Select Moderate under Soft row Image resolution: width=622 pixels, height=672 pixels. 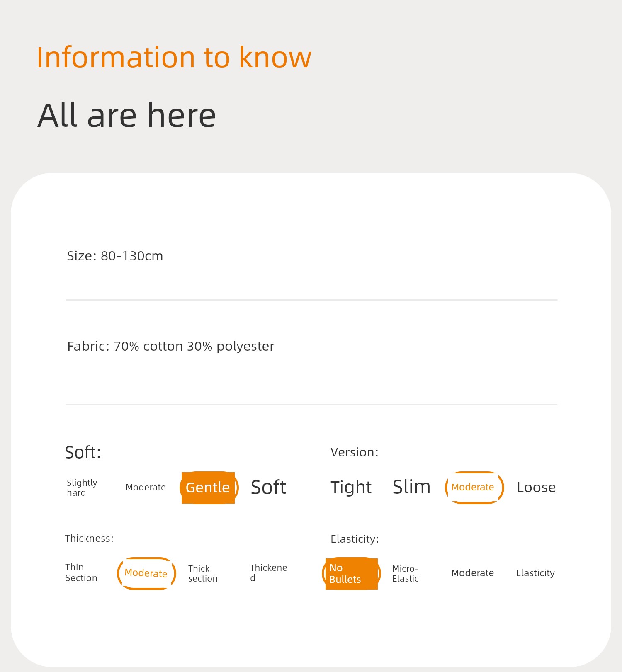[x=146, y=488]
